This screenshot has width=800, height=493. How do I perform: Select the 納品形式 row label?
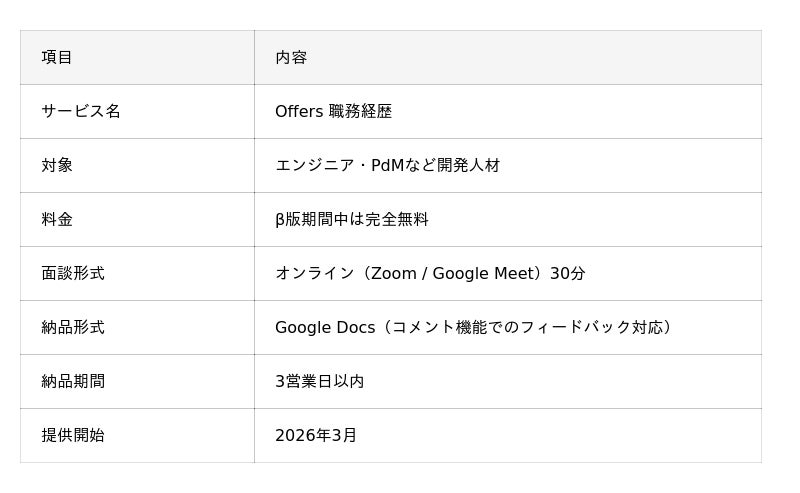(x=73, y=328)
